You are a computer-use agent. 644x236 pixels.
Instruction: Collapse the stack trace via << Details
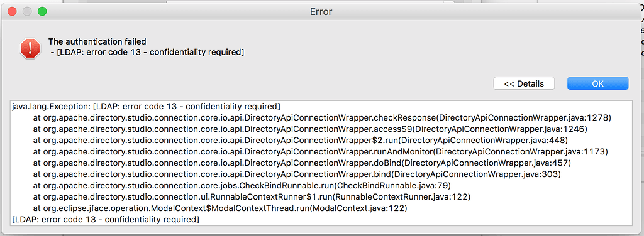(524, 83)
